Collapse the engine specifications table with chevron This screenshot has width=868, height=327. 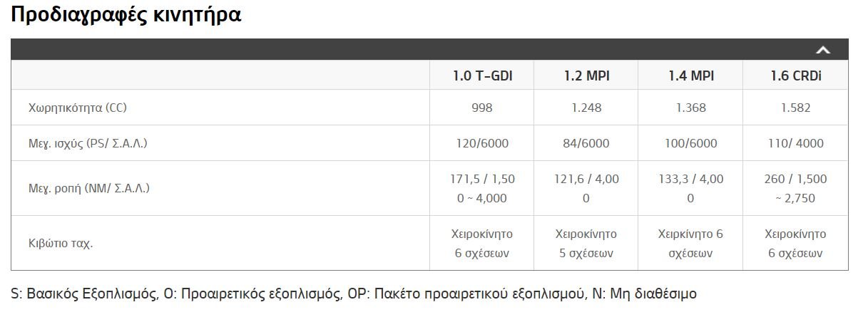pos(823,50)
